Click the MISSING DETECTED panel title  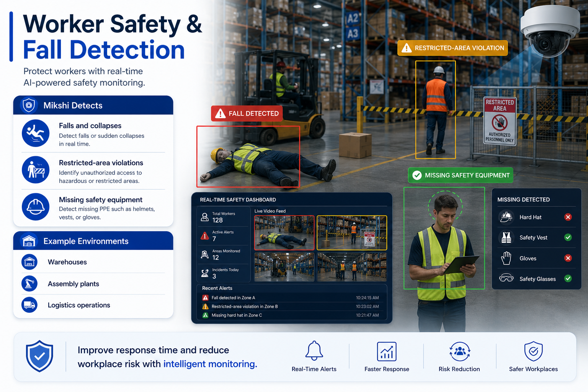[x=523, y=199]
